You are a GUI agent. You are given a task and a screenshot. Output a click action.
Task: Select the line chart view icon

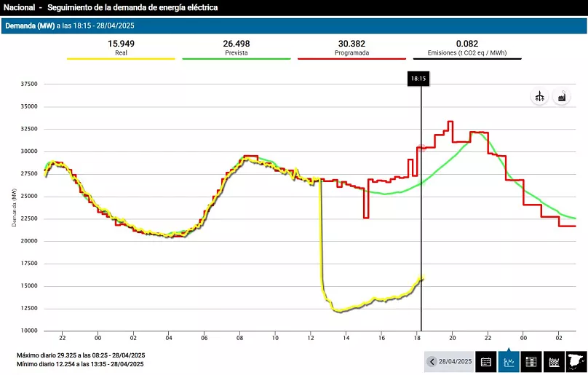509,361
